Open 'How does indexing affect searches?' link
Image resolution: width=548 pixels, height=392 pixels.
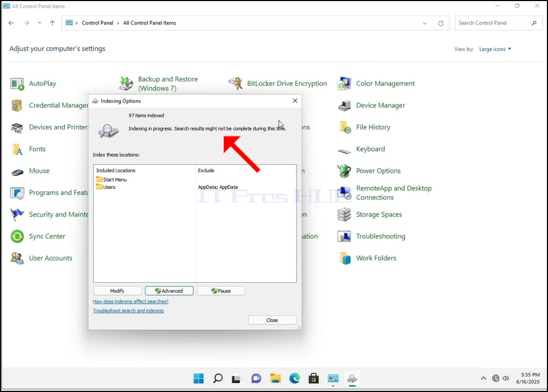[131, 301]
